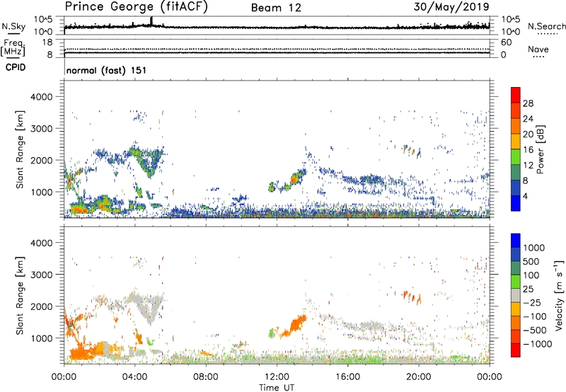Click the 'Beam 12' label

(276, 8)
